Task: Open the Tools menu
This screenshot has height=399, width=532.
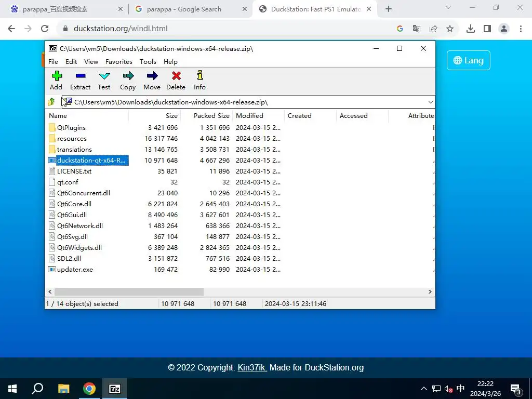Action: pos(148,61)
